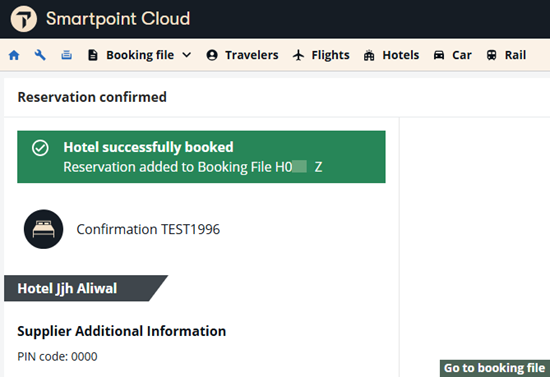The image size is (550, 377).
Task: Click the Flights airplane icon
Action: coord(299,55)
